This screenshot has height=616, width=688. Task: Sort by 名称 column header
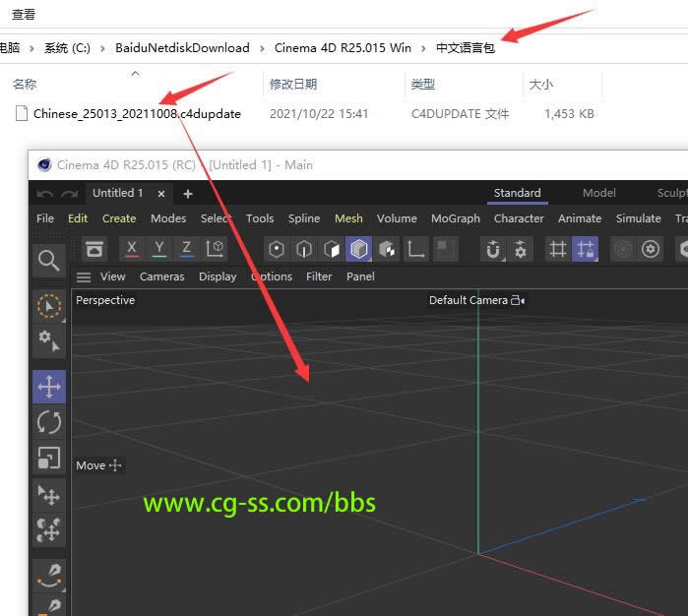(x=25, y=84)
